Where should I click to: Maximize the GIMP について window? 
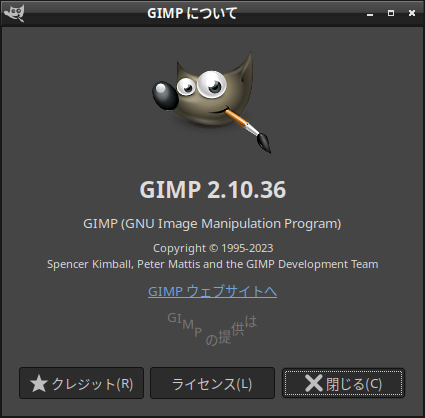[x=391, y=13]
